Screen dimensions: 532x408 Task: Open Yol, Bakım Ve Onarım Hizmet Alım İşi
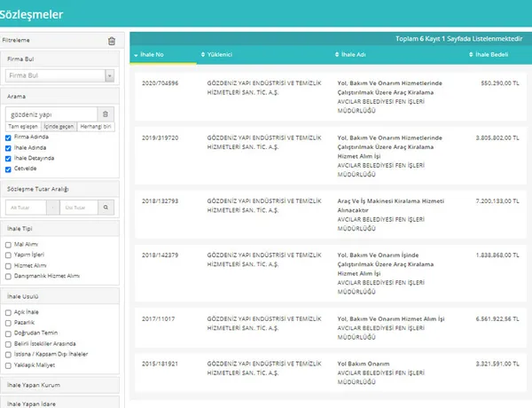tap(390, 318)
